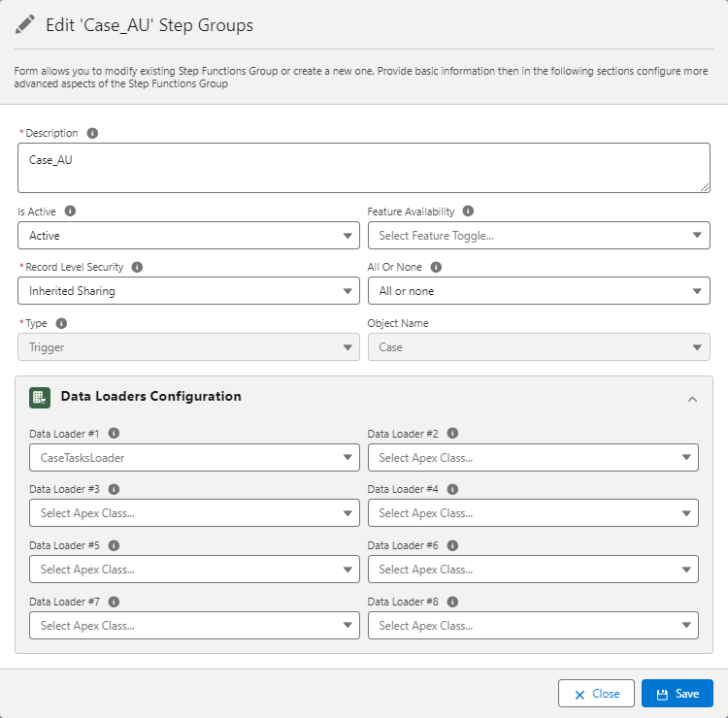
Task: Open Data Loader #5 Apex Class dropdown
Action: [194, 569]
